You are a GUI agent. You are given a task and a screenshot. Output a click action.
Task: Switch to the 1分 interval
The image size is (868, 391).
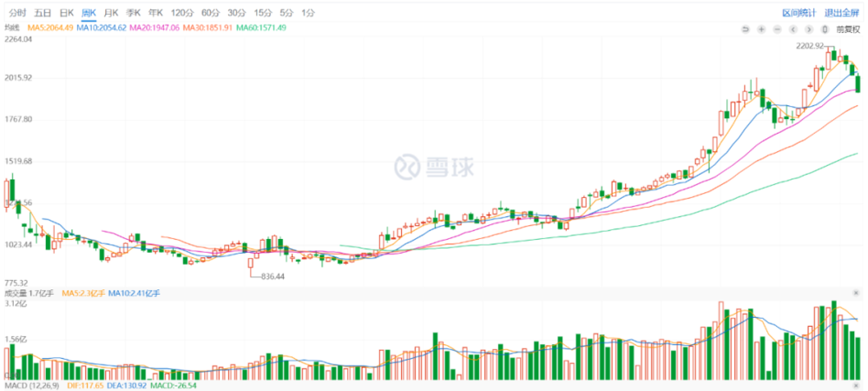coord(308,12)
